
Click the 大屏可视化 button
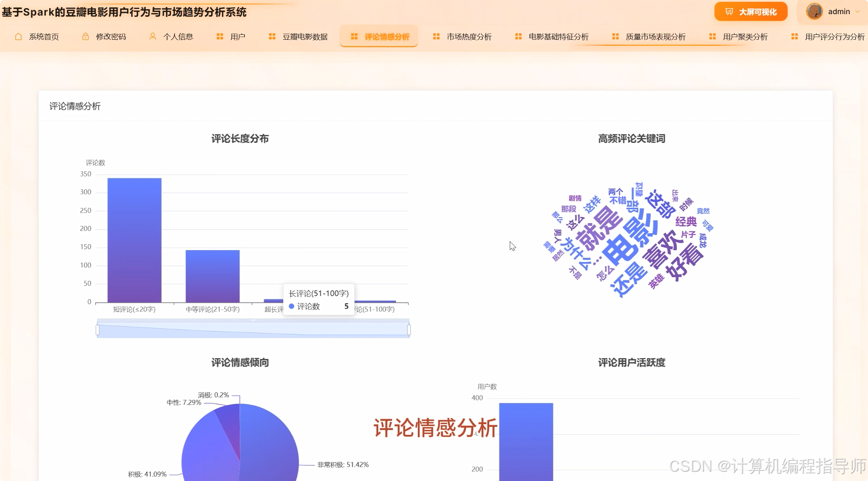tap(751, 11)
